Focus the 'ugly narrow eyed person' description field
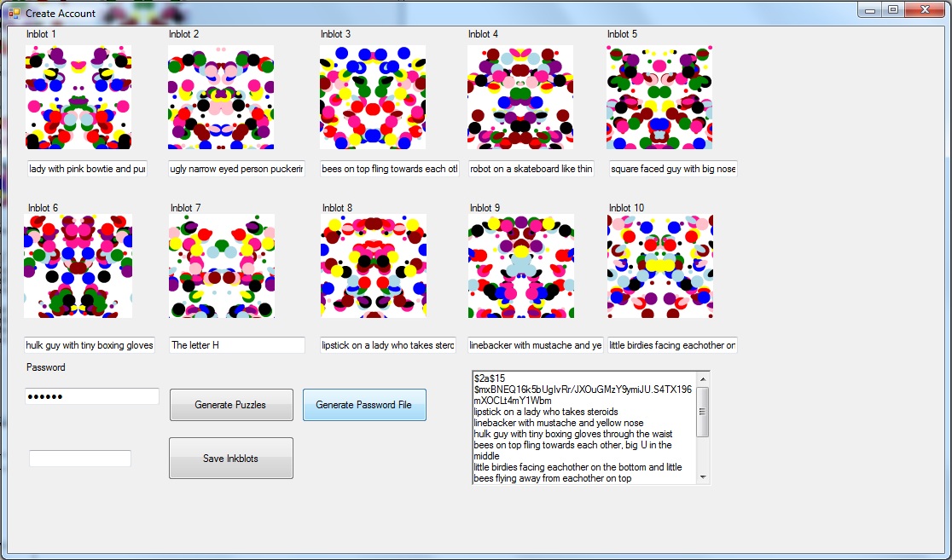This screenshot has height=560, width=952. point(237,169)
